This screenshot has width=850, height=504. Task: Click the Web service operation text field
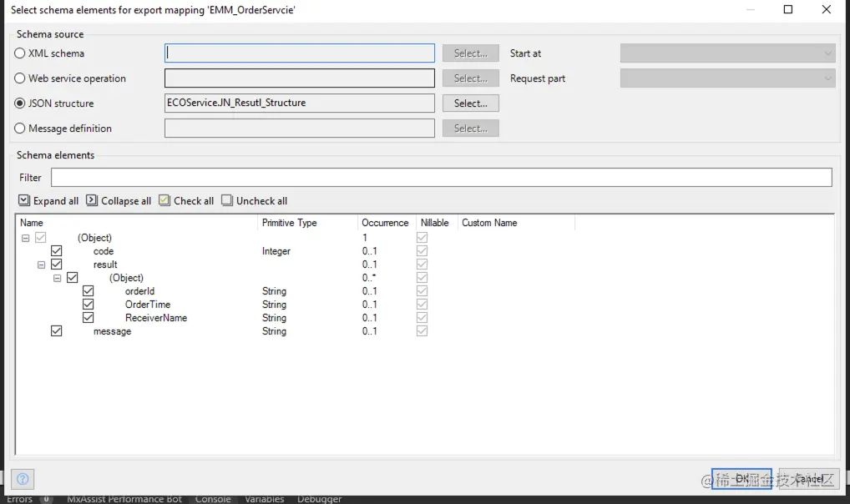pos(299,78)
